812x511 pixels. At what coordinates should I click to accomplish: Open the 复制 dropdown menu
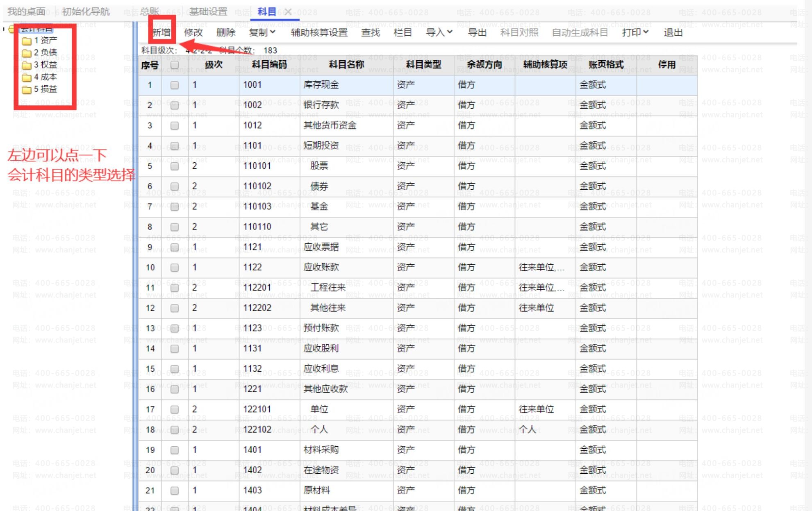coord(262,32)
